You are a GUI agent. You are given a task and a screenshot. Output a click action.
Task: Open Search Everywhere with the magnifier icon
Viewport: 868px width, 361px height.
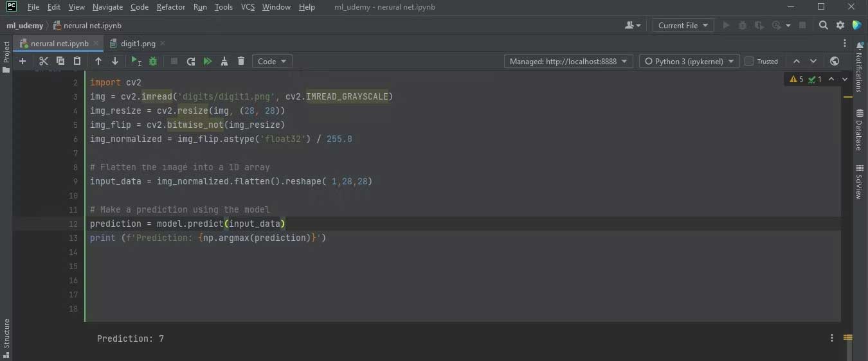[824, 25]
